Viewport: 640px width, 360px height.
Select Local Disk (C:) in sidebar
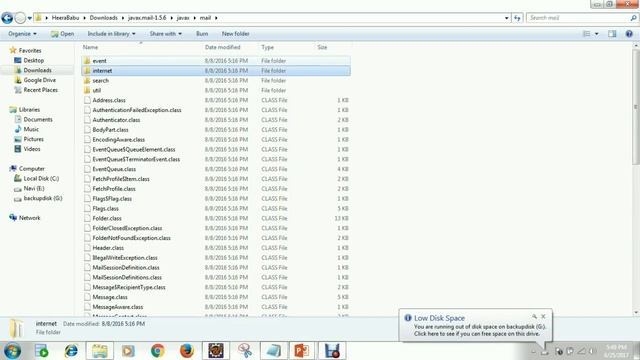pos(41,178)
